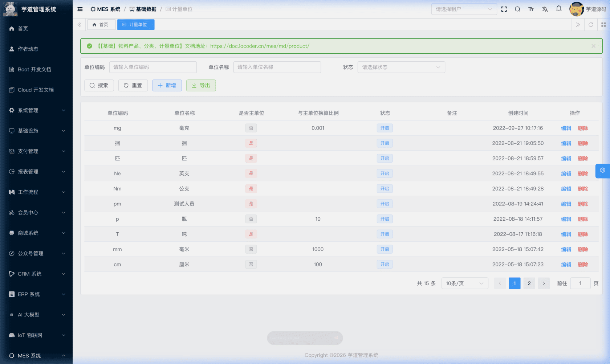Image resolution: width=610 pixels, height=364 pixels.
Task: Refresh the current tab page icon
Action: (x=591, y=25)
